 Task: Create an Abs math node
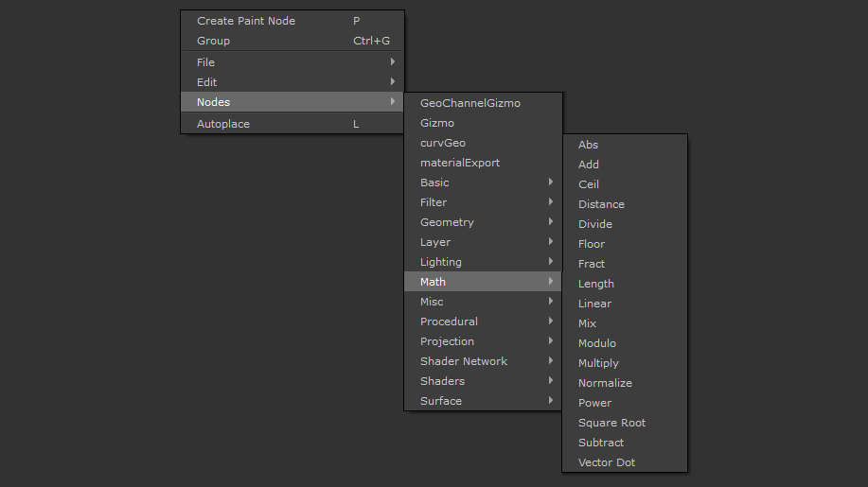pyautogui.click(x=589, y=145)
